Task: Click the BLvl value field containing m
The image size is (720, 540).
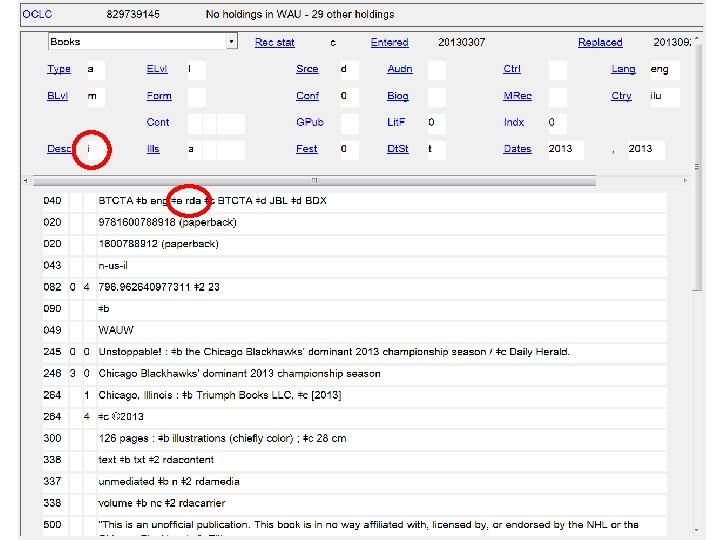Action: point(96,97)
